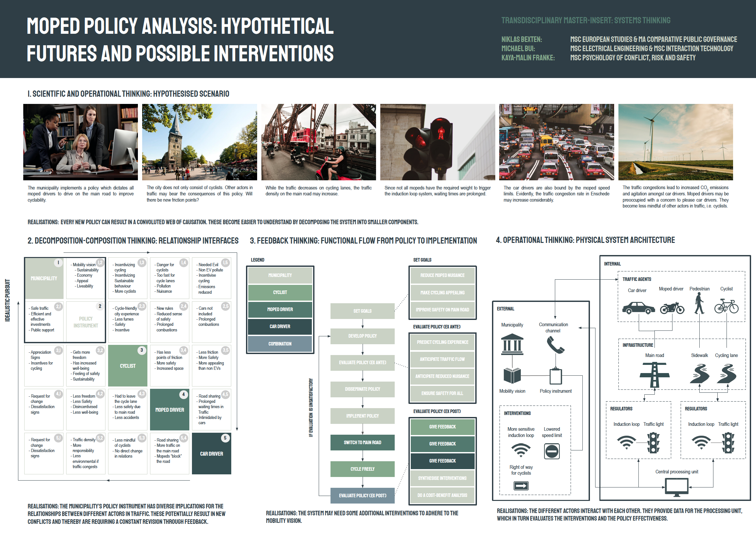Image resolution: width=756 pixels, height=535 pixels.
Task: Click the Cyclist cell in relationship matrix
Action: (128, 366)
